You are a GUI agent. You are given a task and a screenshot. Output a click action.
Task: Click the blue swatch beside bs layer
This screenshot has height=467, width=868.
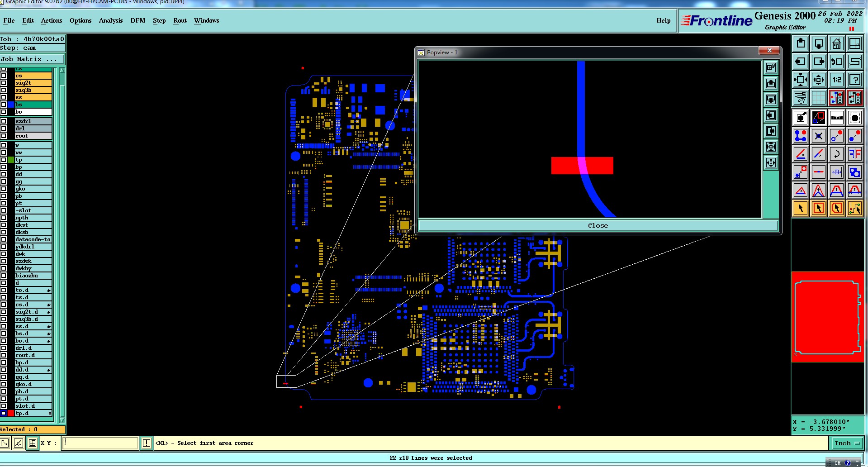11,105
